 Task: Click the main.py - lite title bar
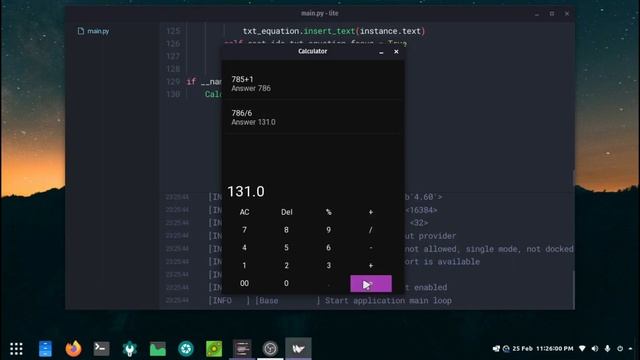320,13
